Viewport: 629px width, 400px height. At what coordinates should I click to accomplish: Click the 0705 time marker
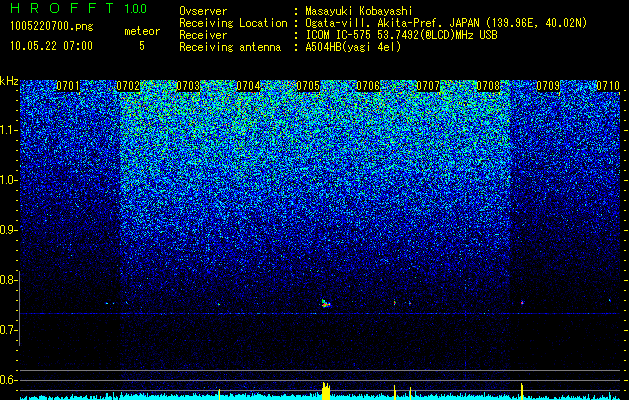point(308,86)
